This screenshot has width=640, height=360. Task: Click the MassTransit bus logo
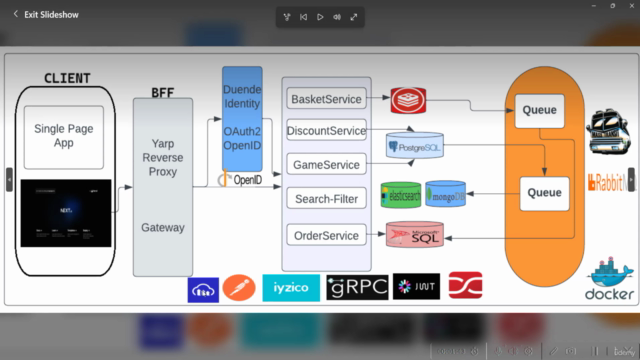click(608, 132)
